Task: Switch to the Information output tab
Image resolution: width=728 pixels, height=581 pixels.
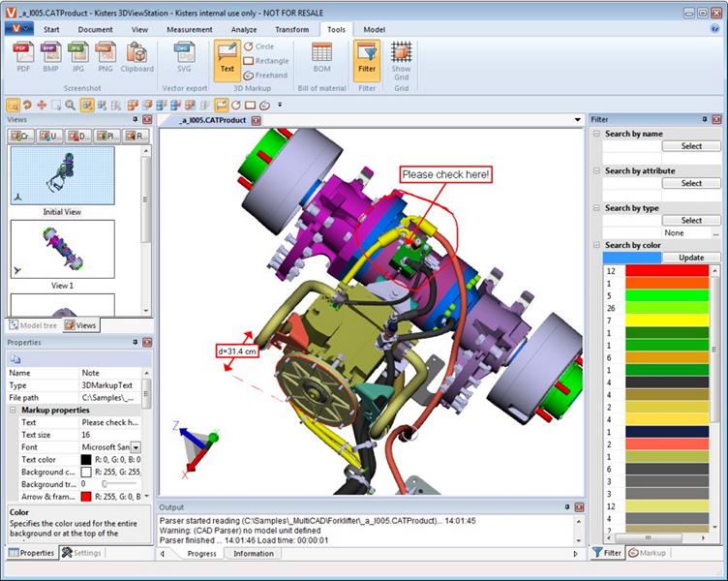Action: 254,554
